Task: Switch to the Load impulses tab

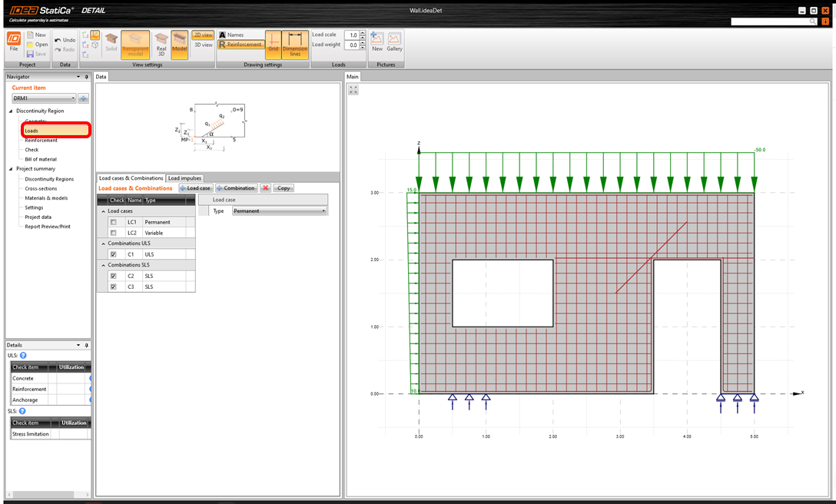Action: point(184,178)
